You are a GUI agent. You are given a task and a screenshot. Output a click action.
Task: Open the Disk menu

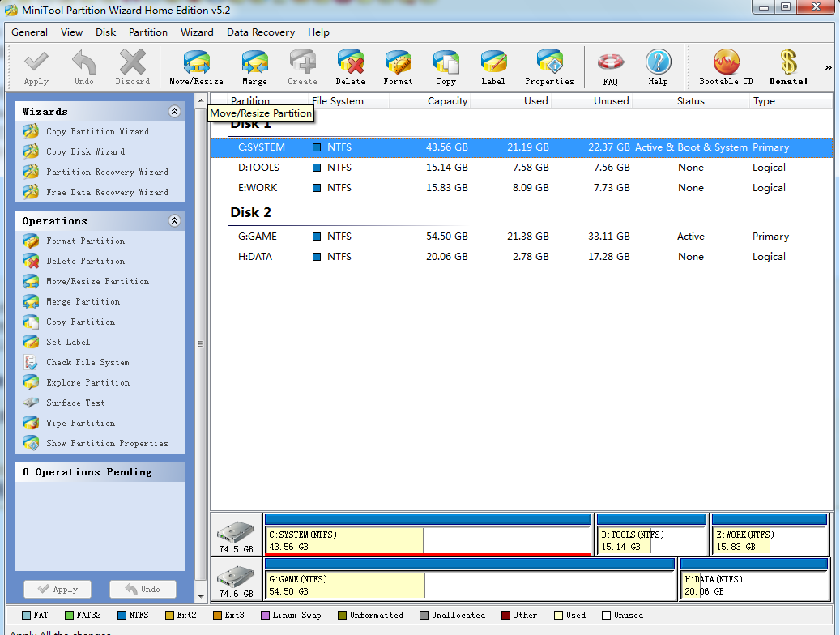(105, 32)
